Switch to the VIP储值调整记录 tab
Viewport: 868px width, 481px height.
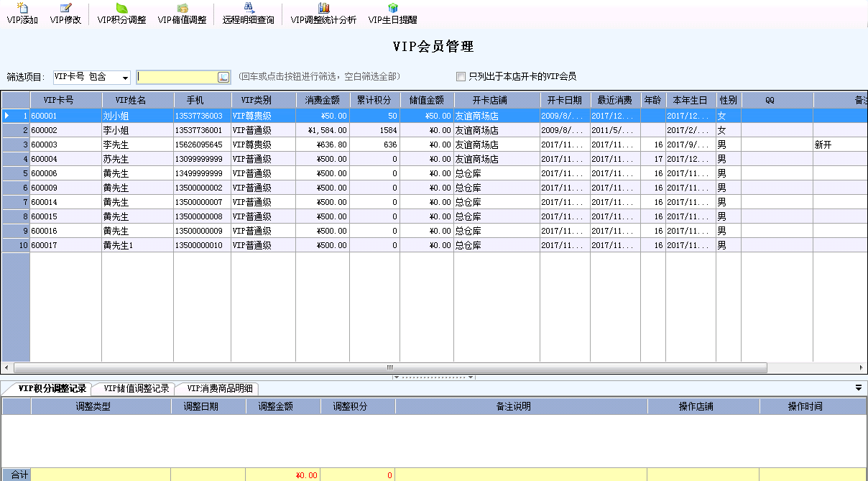click(137, 389)
